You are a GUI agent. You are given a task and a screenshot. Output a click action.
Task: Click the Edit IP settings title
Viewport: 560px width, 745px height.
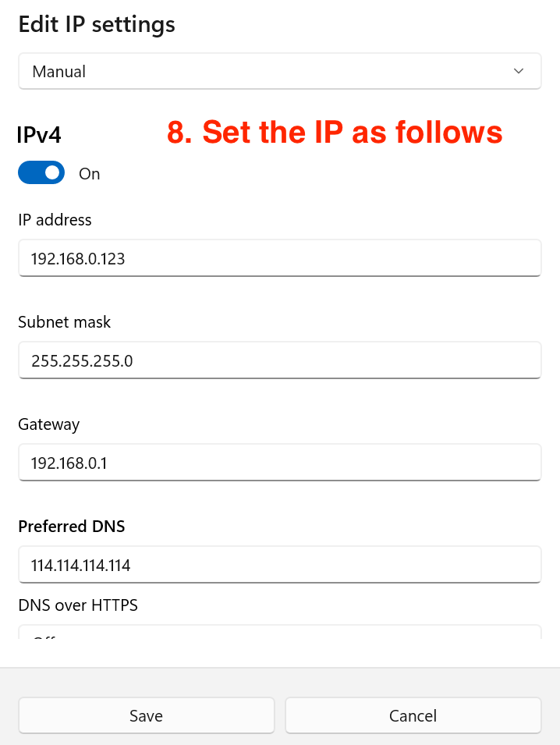[x=97, y=24]
